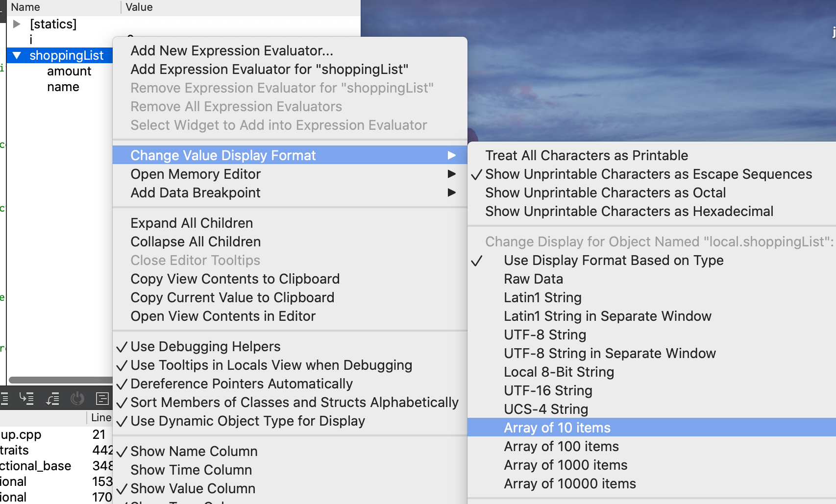Screen dimensions: 836x504
Task: Click the power/restart debugger icon
Action: click(x=77, y=398)
